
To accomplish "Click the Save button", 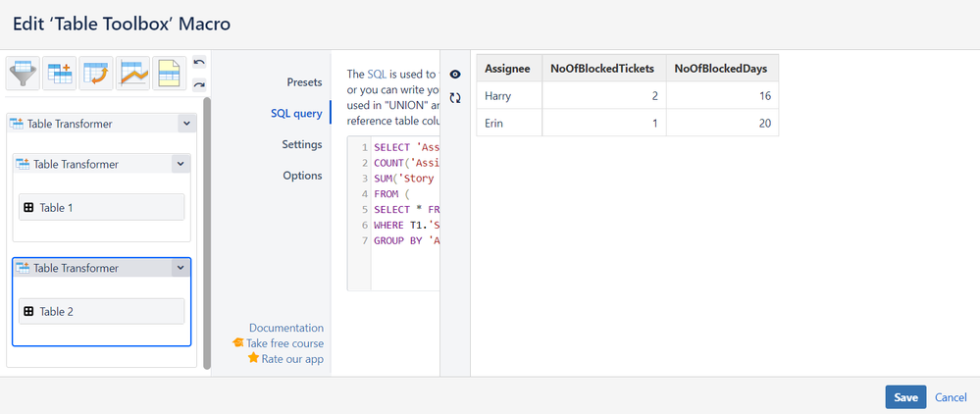I will tap(905, 397).
